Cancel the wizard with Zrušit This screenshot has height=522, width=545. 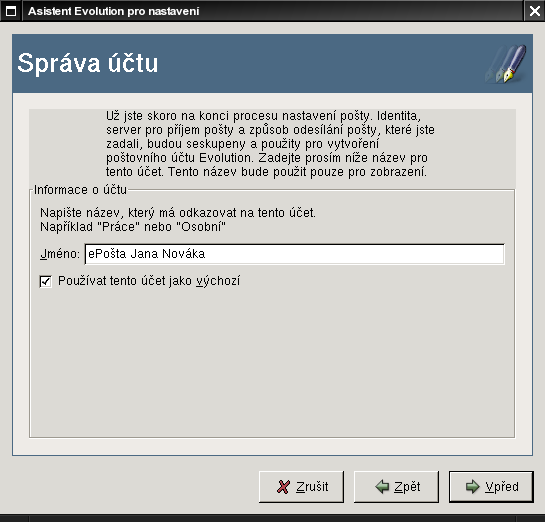301,487
